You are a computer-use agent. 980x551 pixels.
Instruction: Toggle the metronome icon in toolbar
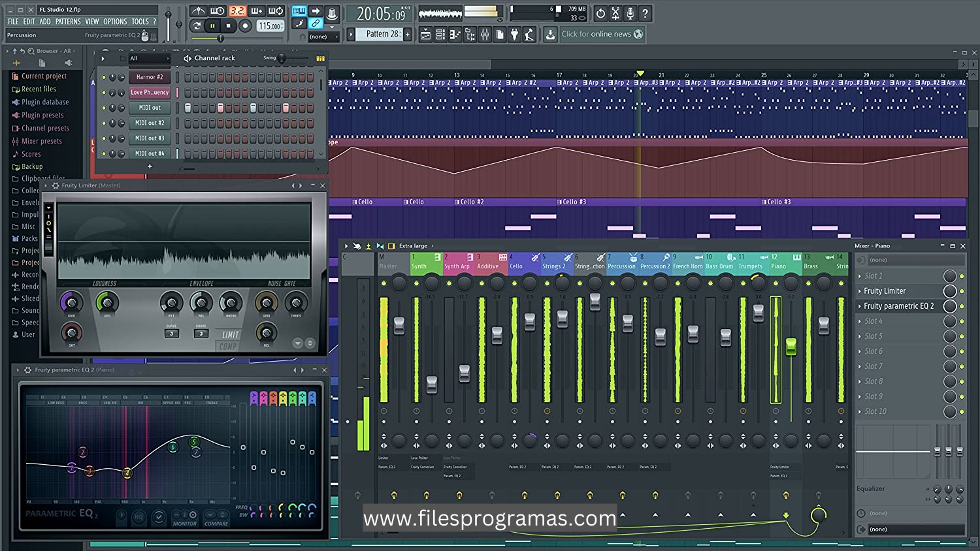199,11
